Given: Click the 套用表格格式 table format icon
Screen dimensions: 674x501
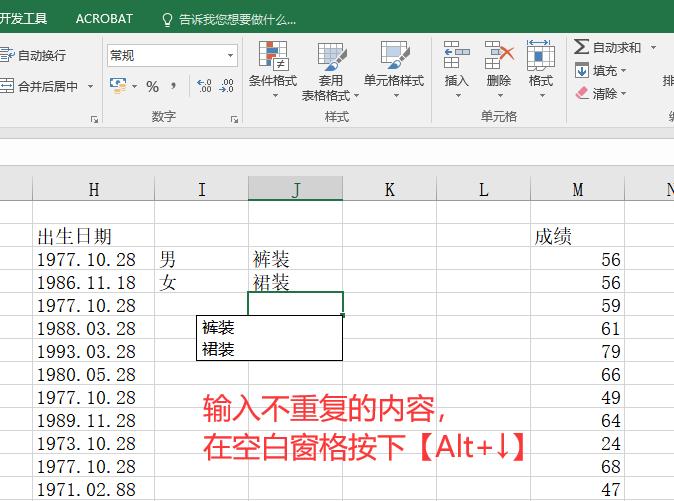Looking at the screenshot, I should 331,58.
